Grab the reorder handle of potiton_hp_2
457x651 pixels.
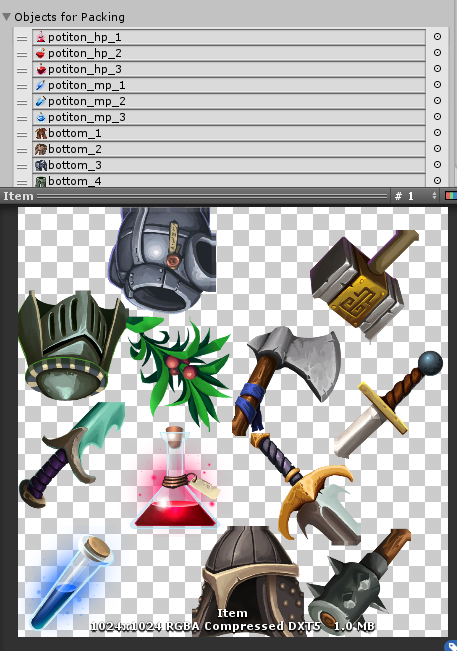point(22,54)
